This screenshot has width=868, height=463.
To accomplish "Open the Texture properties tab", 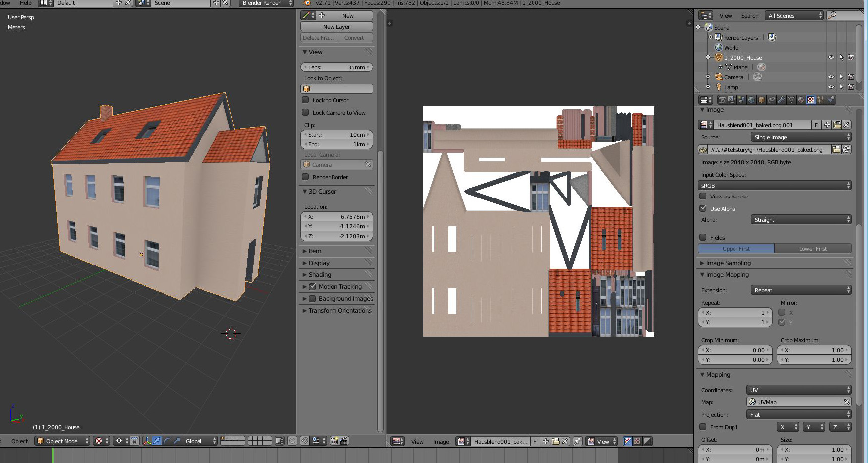I will pyautogui.click(x=810, y=100).
